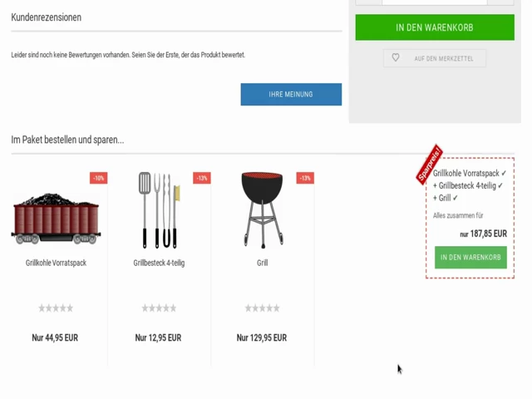Click the red Sparpreis ribbon
Viewport: 532px width, 399px height.
coord(429,165)
